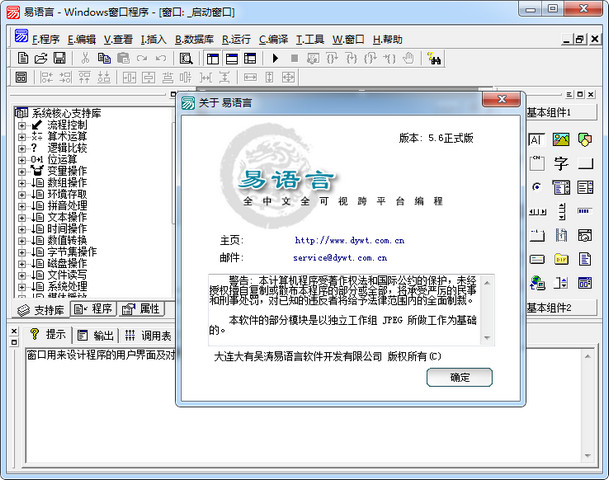The height and width of the screenshot is (480, 609).
Task: Click down arrow of warning text scrollbar
Action: tap(487, 338)
